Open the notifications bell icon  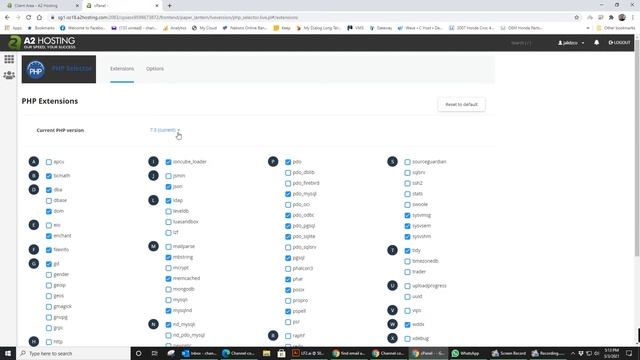point(596,42)
